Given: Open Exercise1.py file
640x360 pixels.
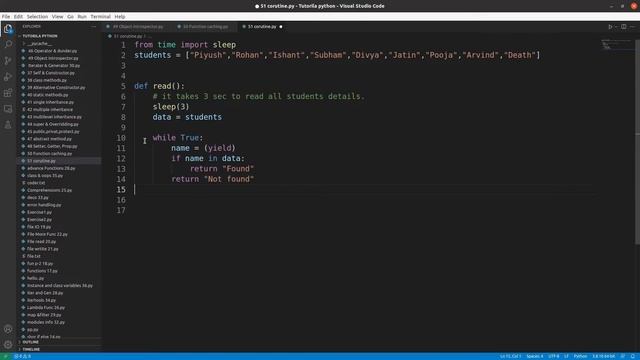Looking at the screenshot, I should (x=39, y=212).
